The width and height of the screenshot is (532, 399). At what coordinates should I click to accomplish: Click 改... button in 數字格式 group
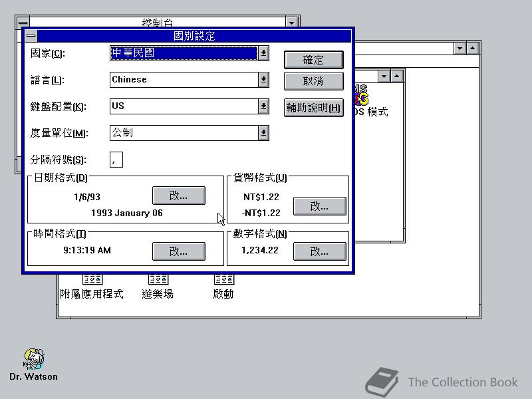320,251
